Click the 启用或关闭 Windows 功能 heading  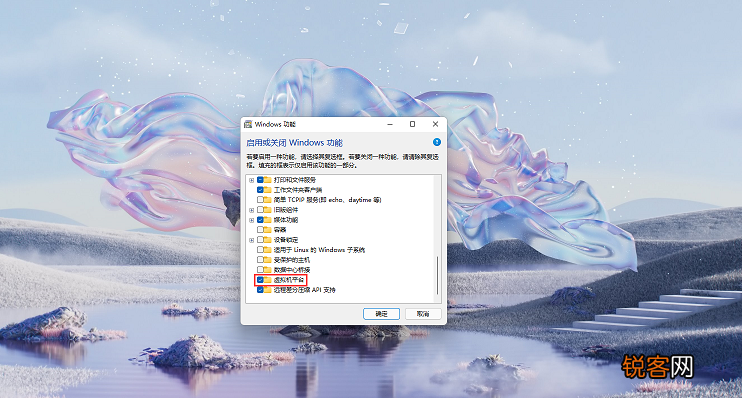pyautogui.click(x=294, y=142)
